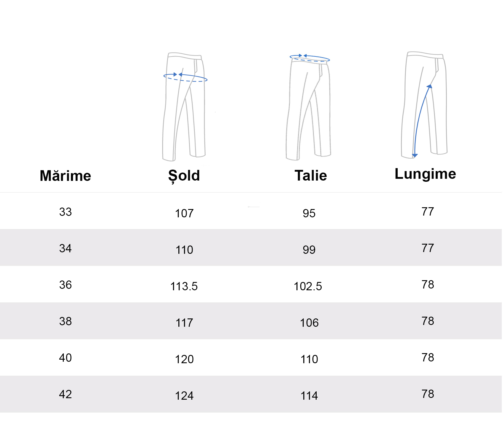Click the blue waistband circumference arrow
The height and width of the screenshot is (448, 503).
pos(310,58)
